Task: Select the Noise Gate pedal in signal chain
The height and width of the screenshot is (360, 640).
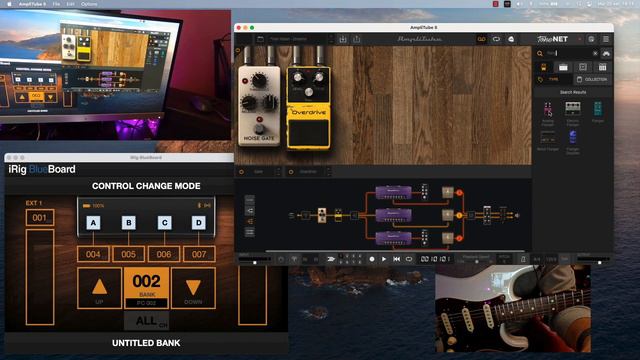Action: pyautogui.click(x=322, y=215)
